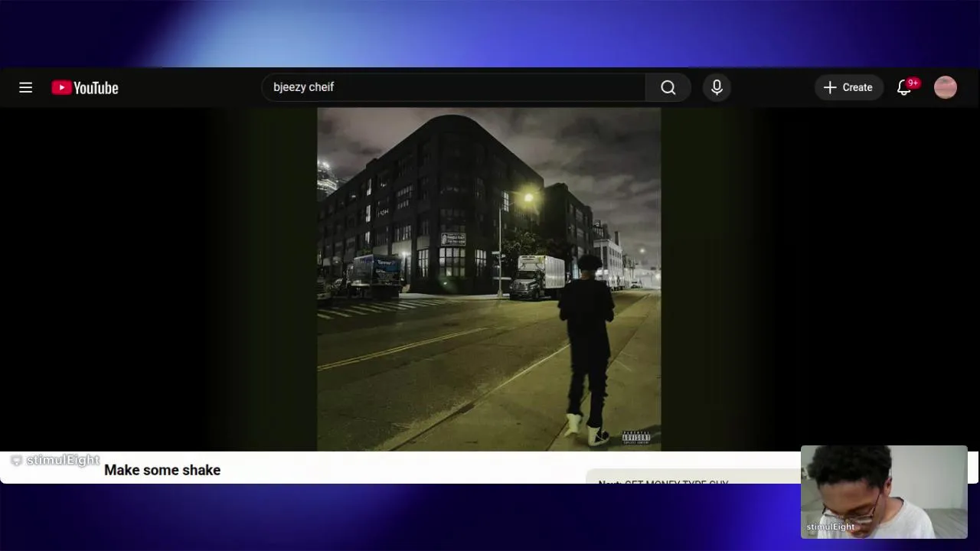The height and width of the screenshot is (551, 980).
Task: Click the stimulEight webcam overlay
Action: point(884,492)
